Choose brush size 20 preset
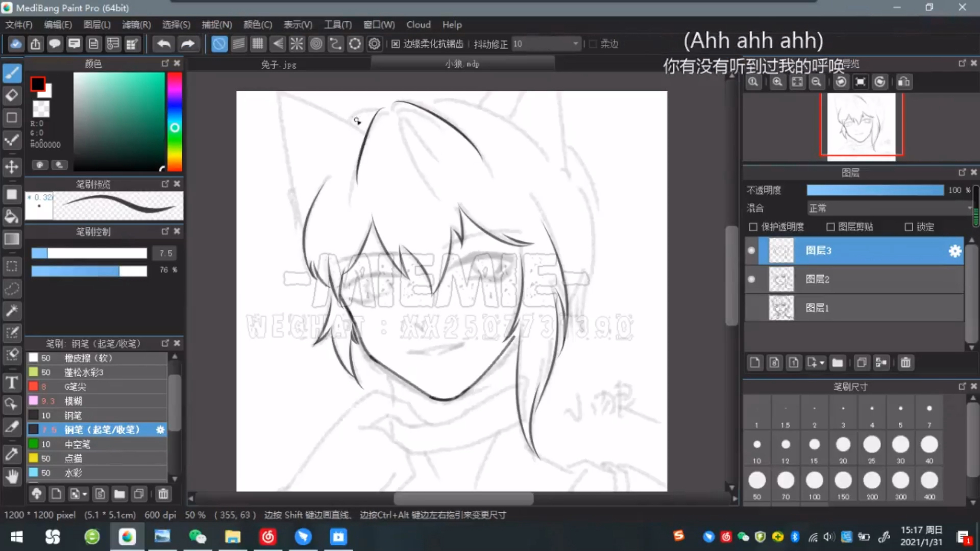This screenshot has width=980, height=551. coord(843,448)
